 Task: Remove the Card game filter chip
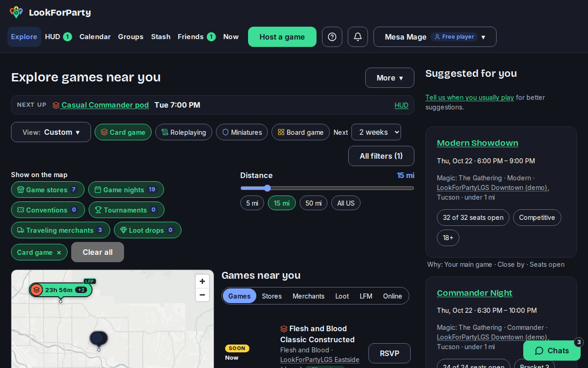click(x=59, y=253)
